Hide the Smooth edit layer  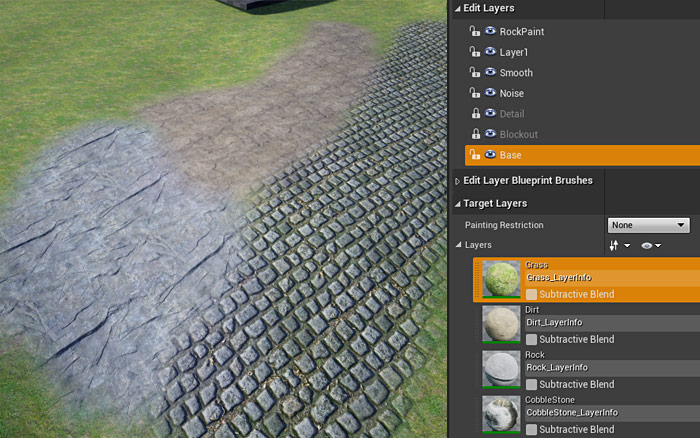[490, 72]
